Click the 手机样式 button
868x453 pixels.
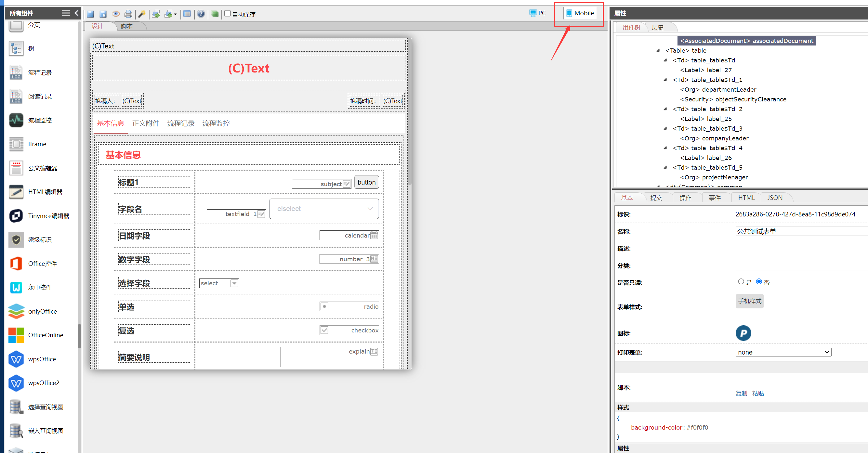tap(749, 301)
